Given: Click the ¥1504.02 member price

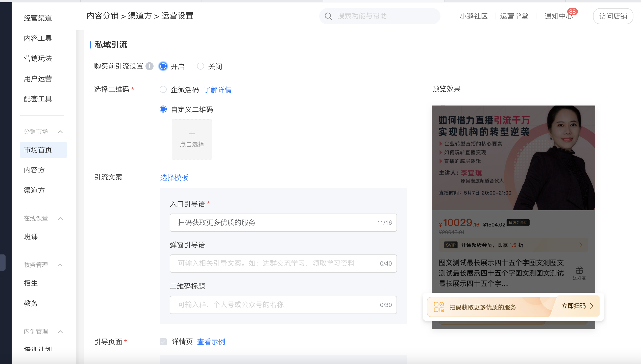Looking at the screenshot, I should click(494, 225).
